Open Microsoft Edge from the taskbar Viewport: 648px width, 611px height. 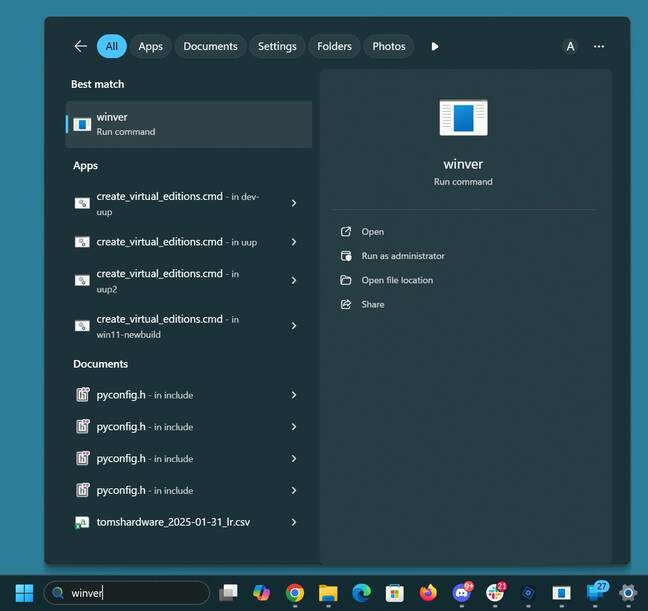361,593
